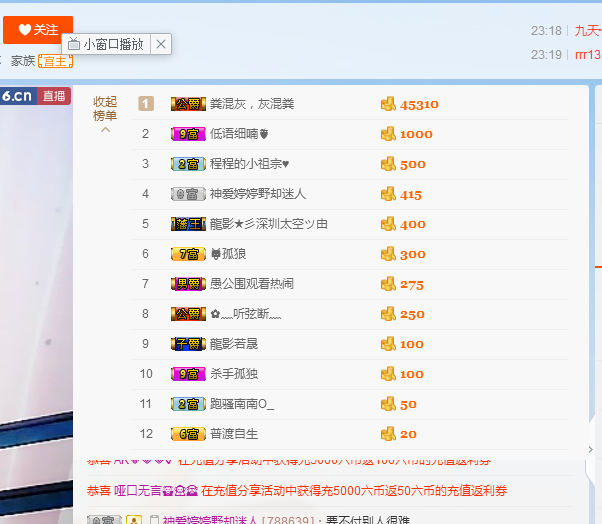This screenshot has width=602, height=524.
Task: Click gold coin icon next to 45310
Action: click(x=388, y=104)
